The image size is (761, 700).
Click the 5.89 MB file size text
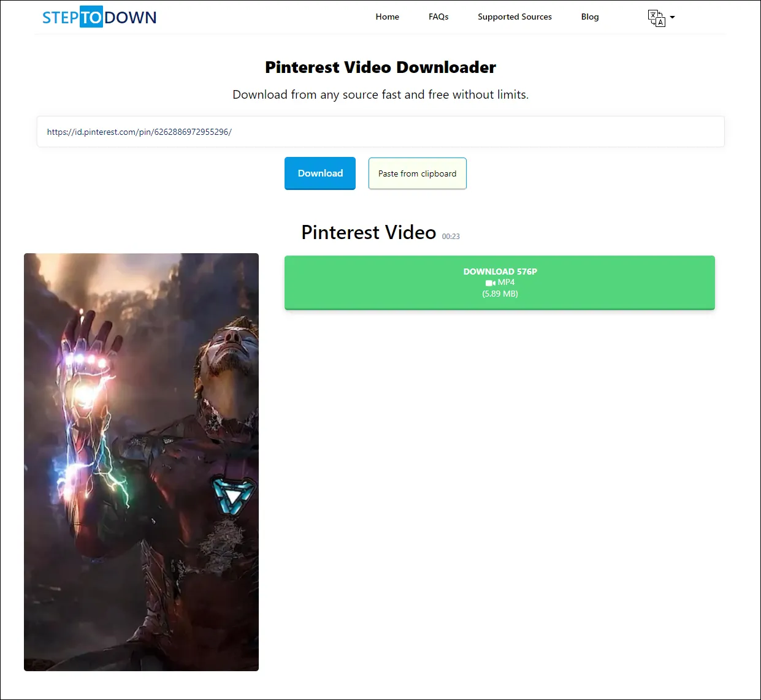(500, 294)
